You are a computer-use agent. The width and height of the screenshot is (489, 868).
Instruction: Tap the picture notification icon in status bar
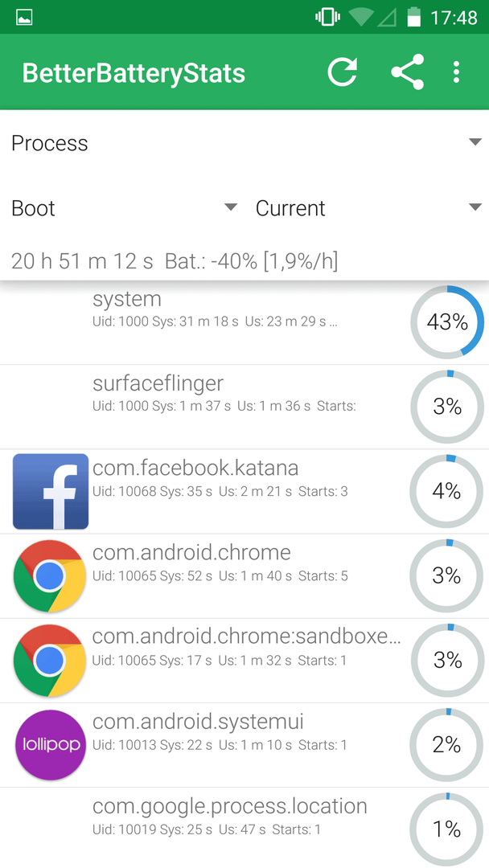[x=24, y=17]
